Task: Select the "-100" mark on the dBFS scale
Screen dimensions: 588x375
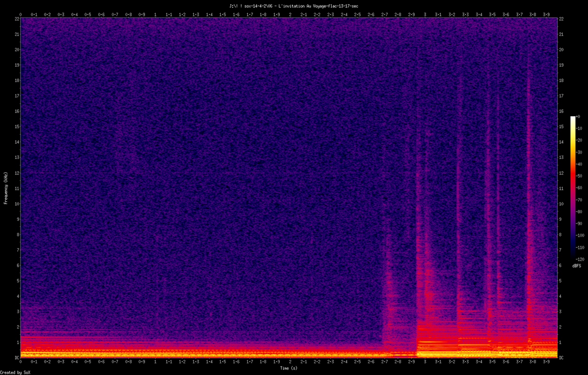Action: (x=581, y=235)
